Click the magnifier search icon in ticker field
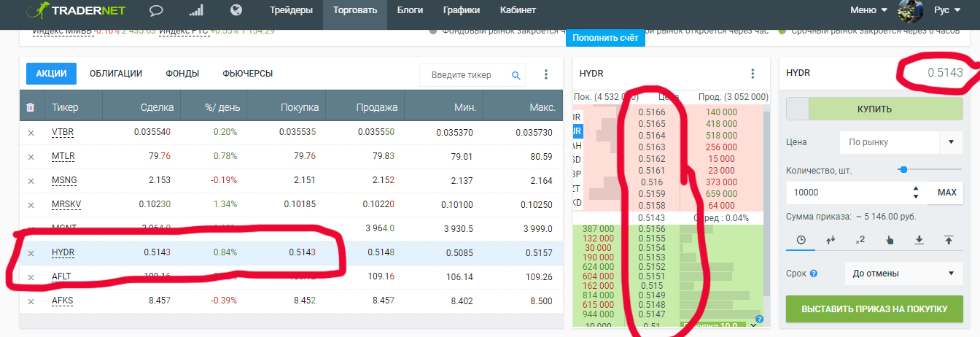 [x=516, y=75]
